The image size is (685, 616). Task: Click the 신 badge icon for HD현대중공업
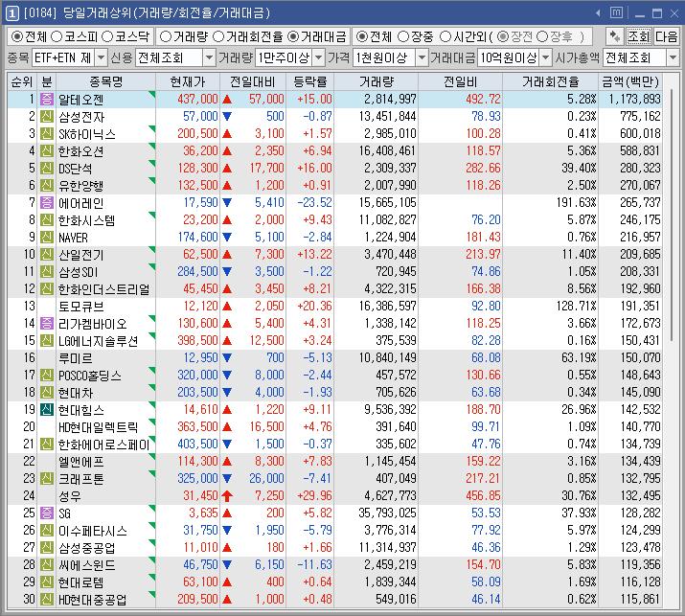point(47,599)
